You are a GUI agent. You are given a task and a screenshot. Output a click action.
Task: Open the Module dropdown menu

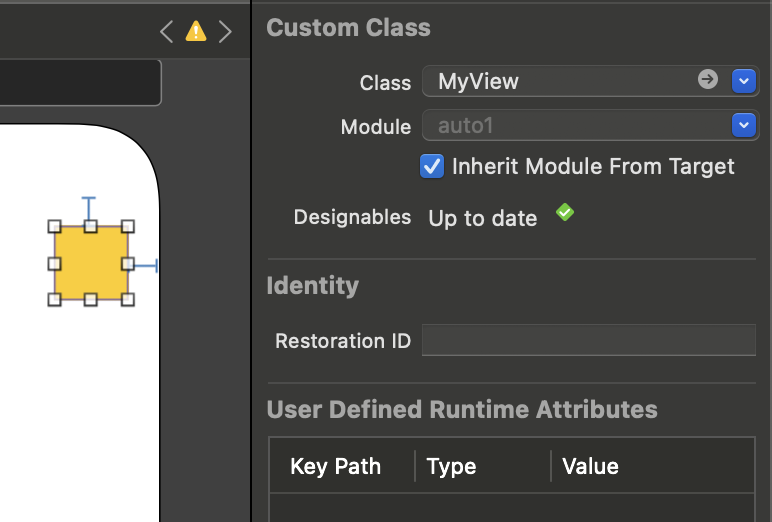tap(743, 125)
